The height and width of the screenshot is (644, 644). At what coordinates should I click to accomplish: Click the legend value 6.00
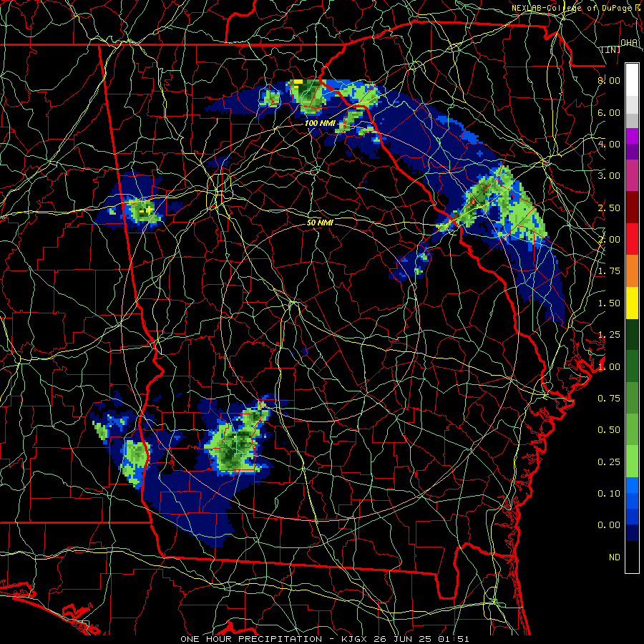tap(609, 112)
